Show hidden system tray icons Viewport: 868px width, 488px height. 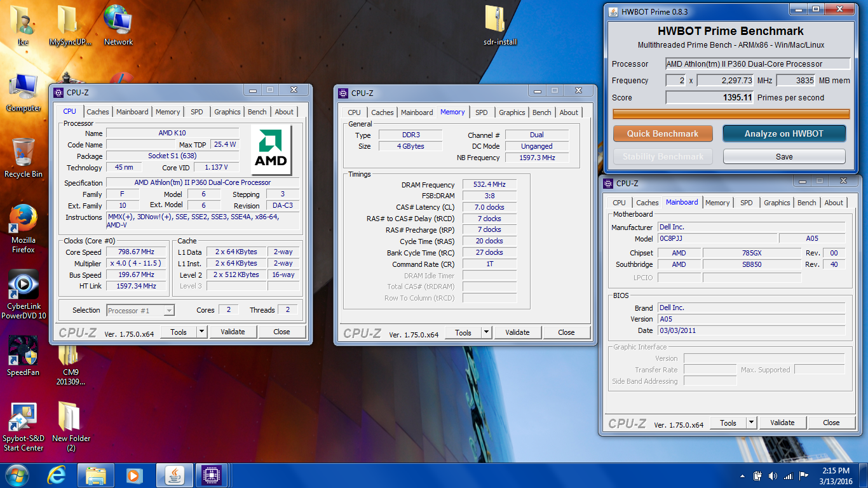click(x=743, y=476)
